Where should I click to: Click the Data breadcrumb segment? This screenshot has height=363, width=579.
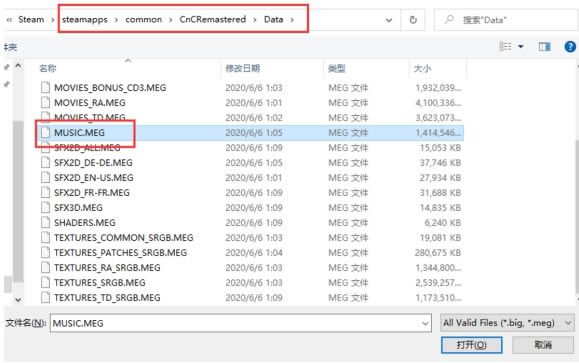273,19
